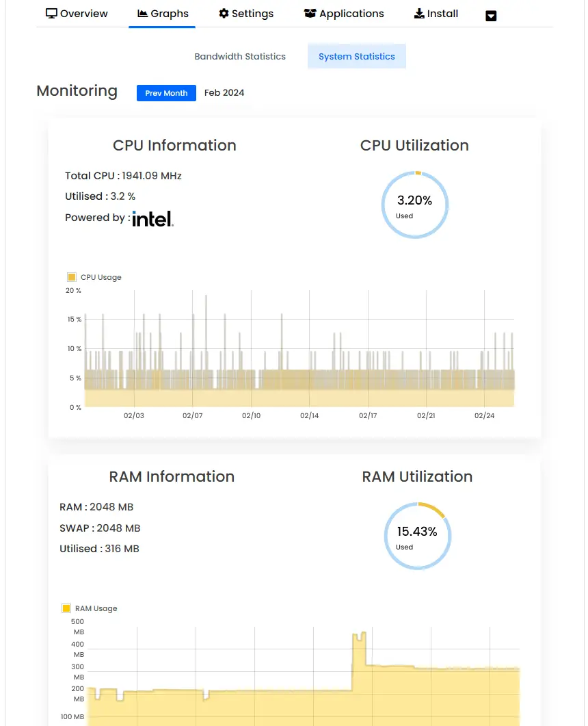Open Applications via its apps icon
The width and height of the screenshot is (588, 726).
pos(310,13)
